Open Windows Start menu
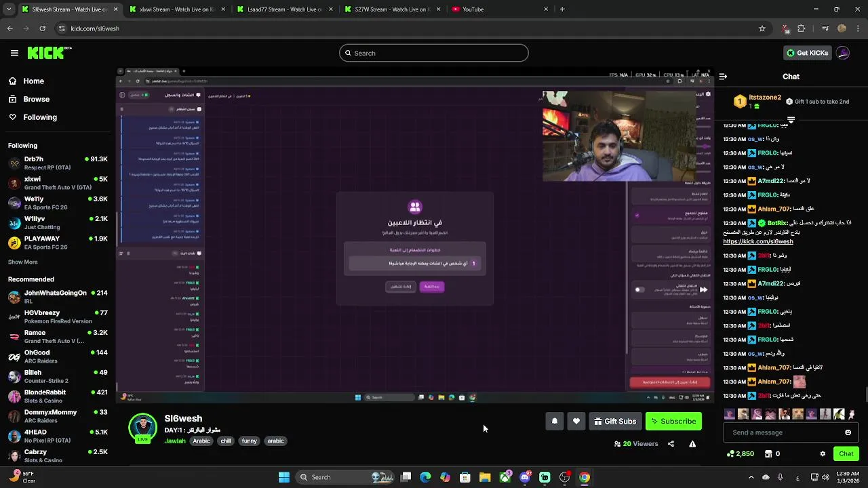The image size is (868, 488). (284, 477)
